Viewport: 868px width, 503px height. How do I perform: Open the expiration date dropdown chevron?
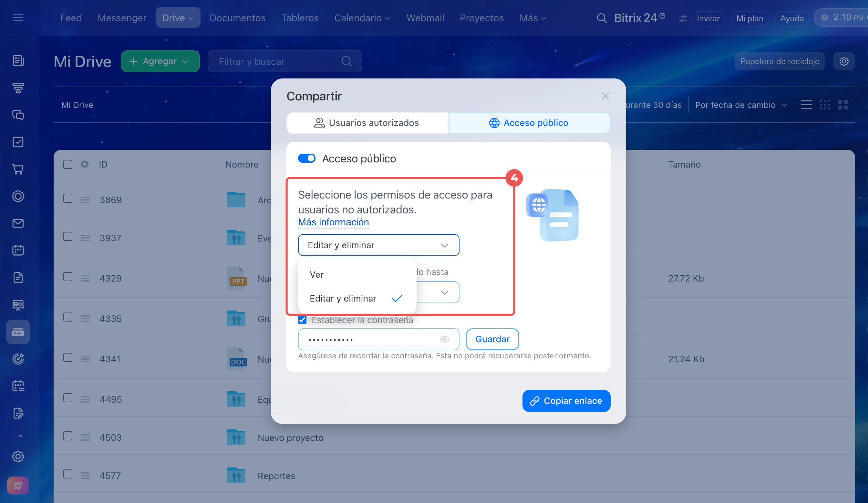point(444,292)
